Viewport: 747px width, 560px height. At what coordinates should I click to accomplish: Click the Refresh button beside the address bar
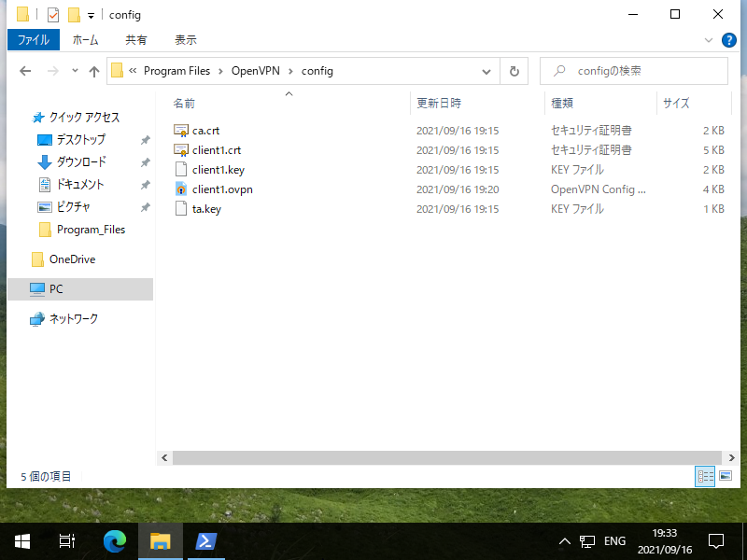click(x=514, y=70)
